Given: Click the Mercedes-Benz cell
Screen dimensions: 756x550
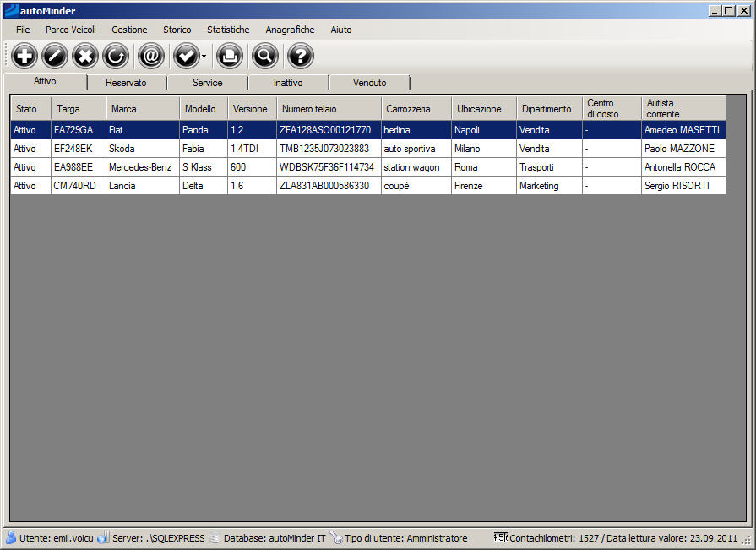Looking at the screenshot, I should [x=142, y=166].
